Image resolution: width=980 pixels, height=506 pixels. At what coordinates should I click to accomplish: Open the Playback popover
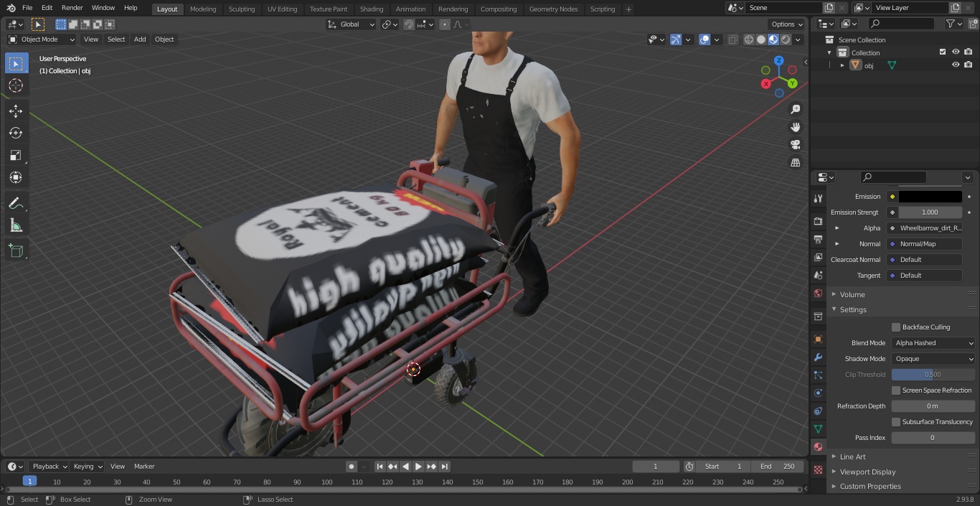(x=50, y=467)
